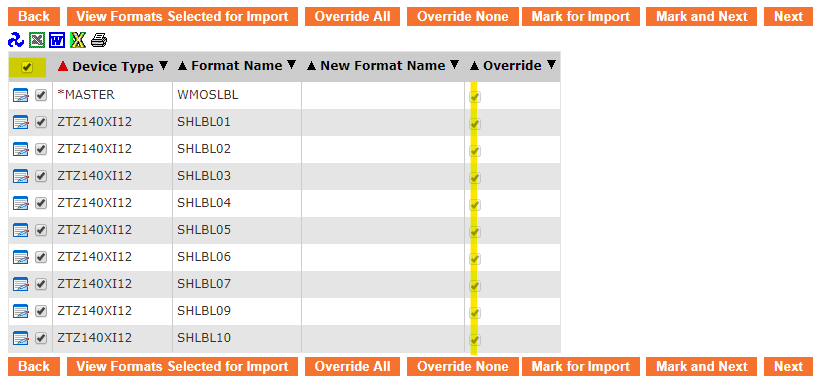
Task: Toggle the select-all checkbox in header
Action: click(x=27, y=67)
